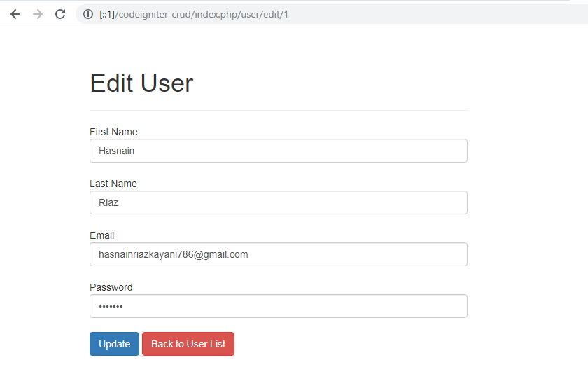The height and width of the screenshot is (386, 588).
Task: Click the Password label text
Action: point(111,287)
